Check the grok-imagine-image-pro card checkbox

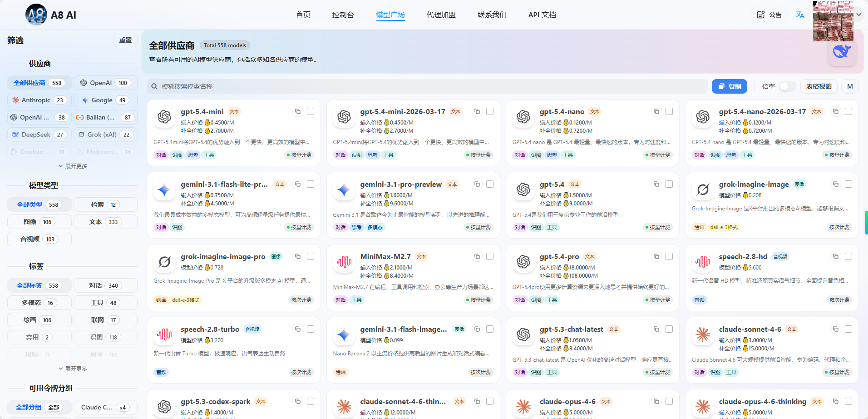311,256
